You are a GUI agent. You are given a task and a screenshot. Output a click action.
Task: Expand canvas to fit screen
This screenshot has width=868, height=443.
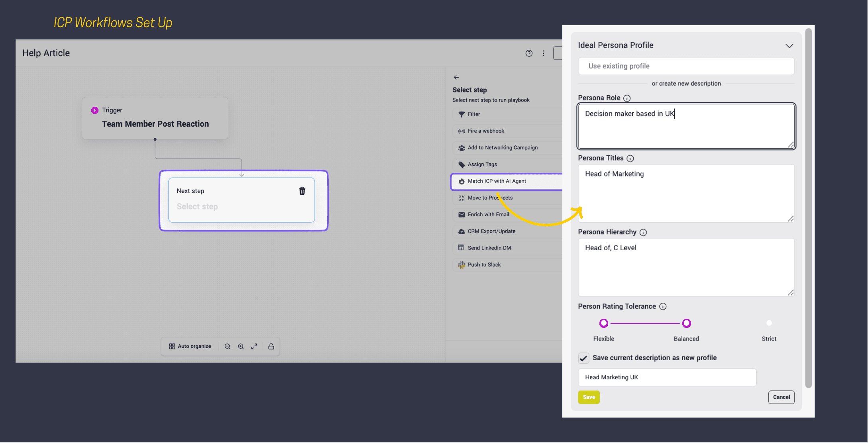pos(254,347)
